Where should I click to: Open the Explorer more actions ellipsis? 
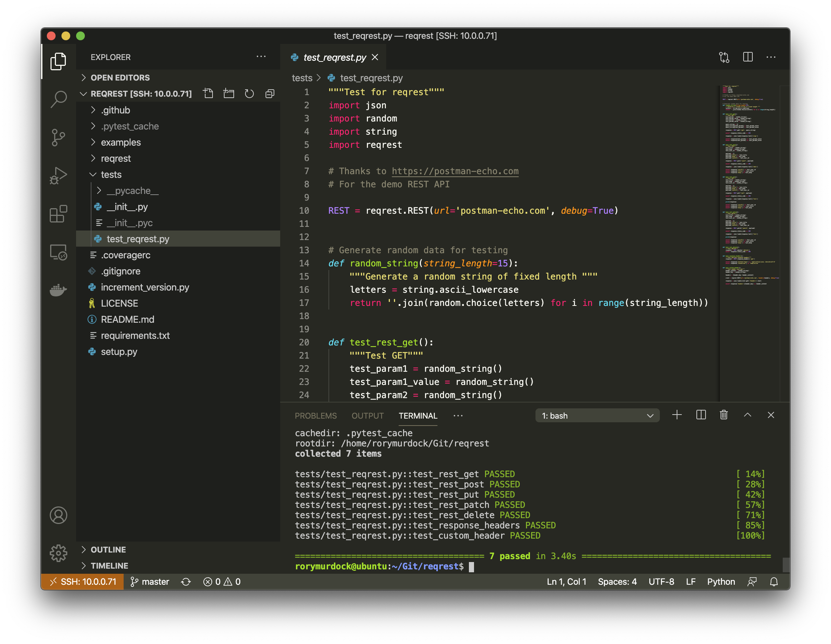tap(261, 57)
